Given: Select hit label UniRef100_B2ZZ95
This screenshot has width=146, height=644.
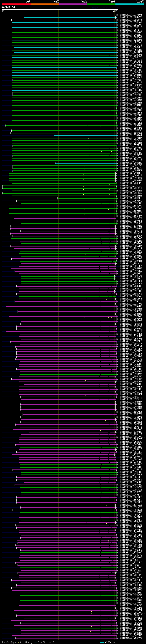Looking at the screenshot, I should coord(131,40).
